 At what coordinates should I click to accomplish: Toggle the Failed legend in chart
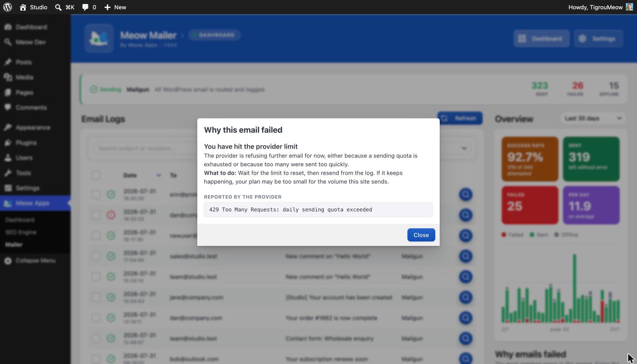(x=512, y=235)
